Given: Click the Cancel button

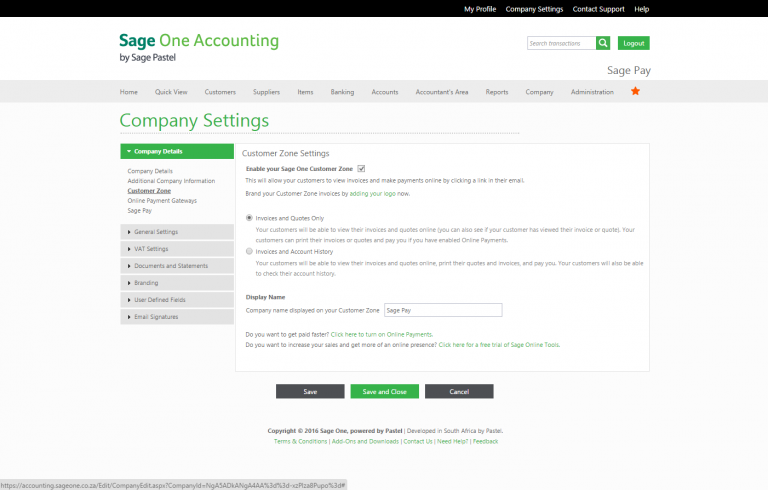Looking at the screenshot, I should pos(459,392).
